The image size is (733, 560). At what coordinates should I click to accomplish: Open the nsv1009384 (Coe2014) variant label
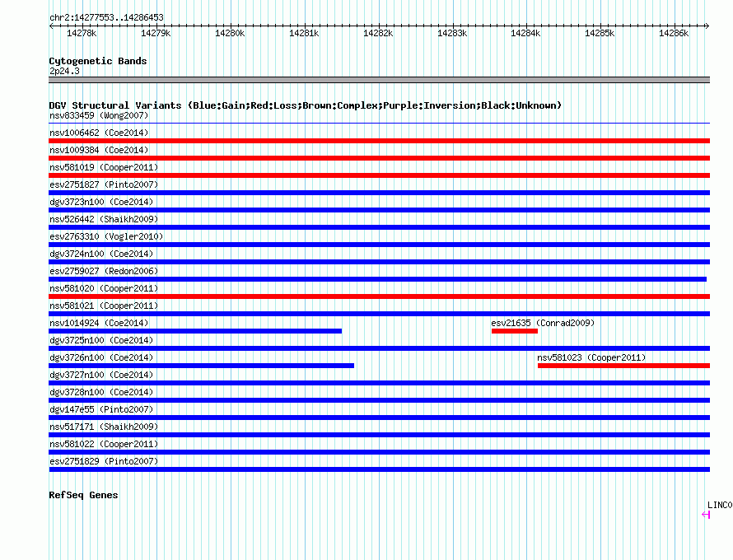click(x=99, y=150)
